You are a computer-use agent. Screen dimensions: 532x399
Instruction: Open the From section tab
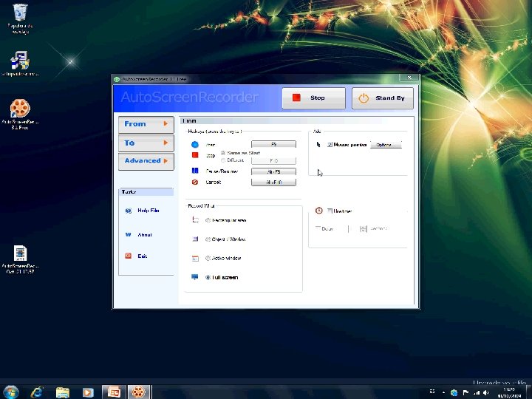click(x=146, y=124)
